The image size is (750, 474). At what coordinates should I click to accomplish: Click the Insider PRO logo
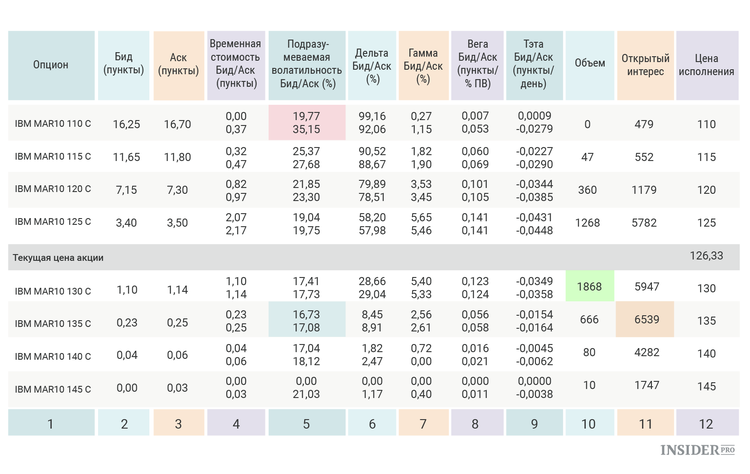pyautogui.click(x=698, y=450)
